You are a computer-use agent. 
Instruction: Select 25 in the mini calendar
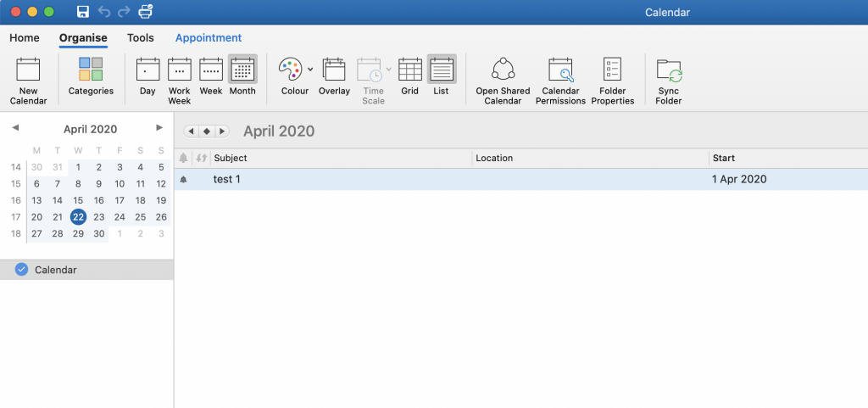point(141,217)
